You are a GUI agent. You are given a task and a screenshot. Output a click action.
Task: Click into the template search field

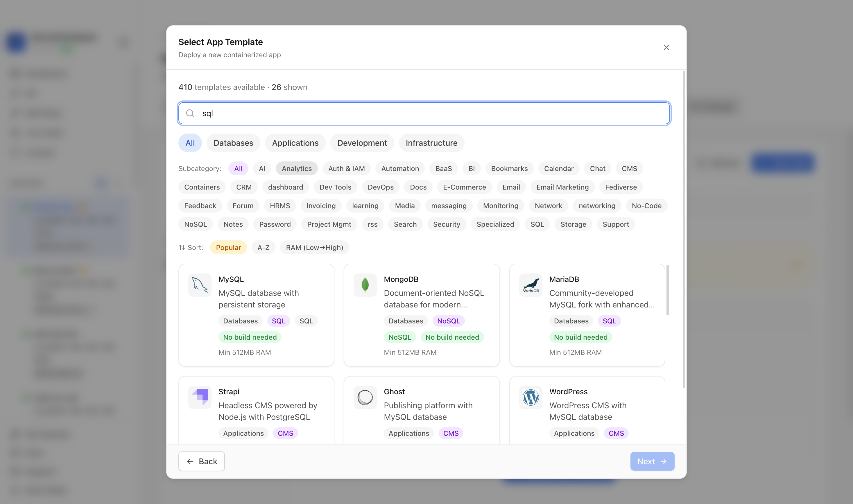click(424, 113)
